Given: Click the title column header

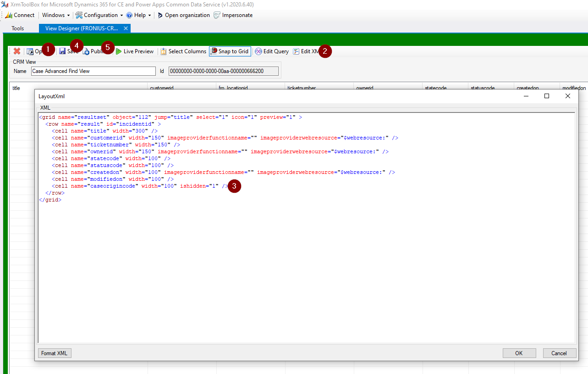Looking at the screenshot, I should pyautogui.click(x=79, y=87).
